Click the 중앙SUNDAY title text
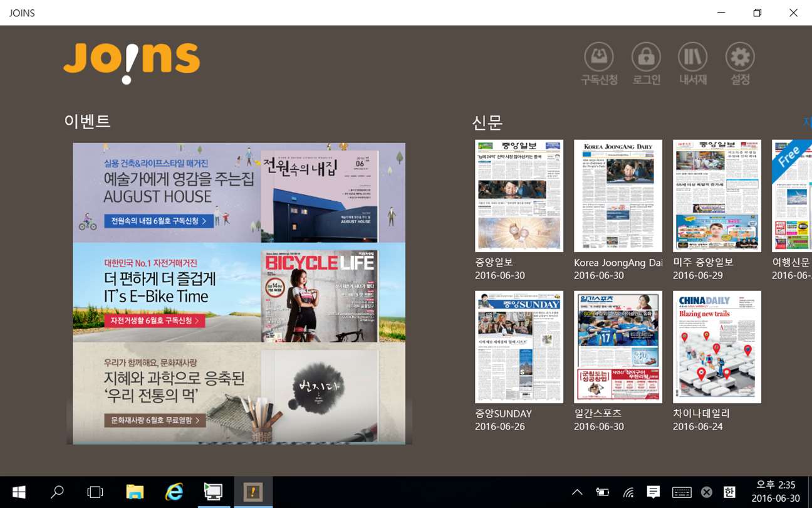Viewport: 812px width, 508px height. (503, 413)
